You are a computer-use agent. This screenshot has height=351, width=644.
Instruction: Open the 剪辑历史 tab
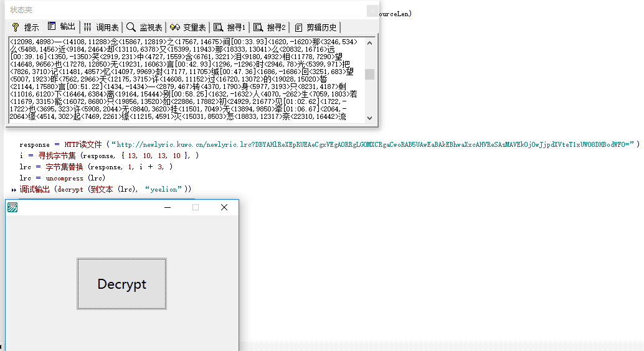315,27
